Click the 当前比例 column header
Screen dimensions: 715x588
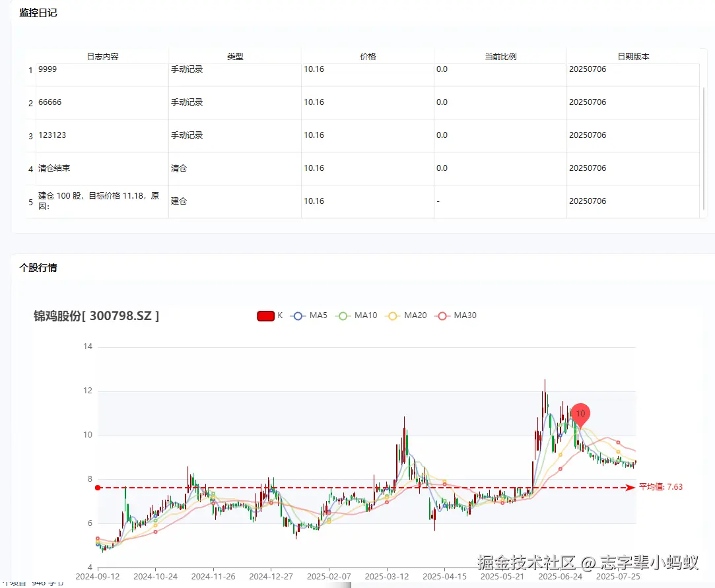(x=500, y=57)
